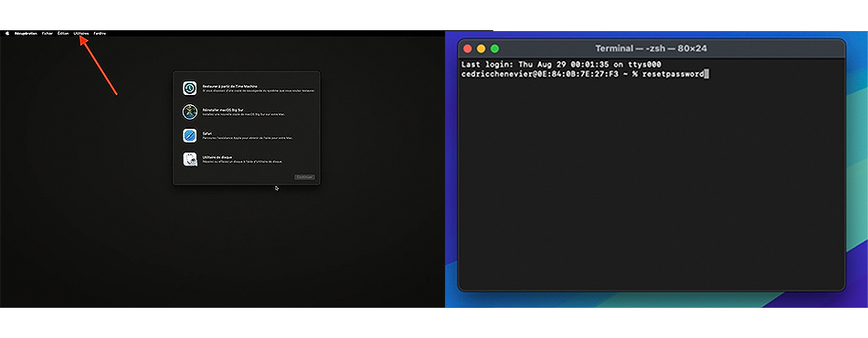This screenshot has height=338, width=868.
Task: Select the Utilitaire de disque icon
Action: pyautogui.click(x=190, y=159)
